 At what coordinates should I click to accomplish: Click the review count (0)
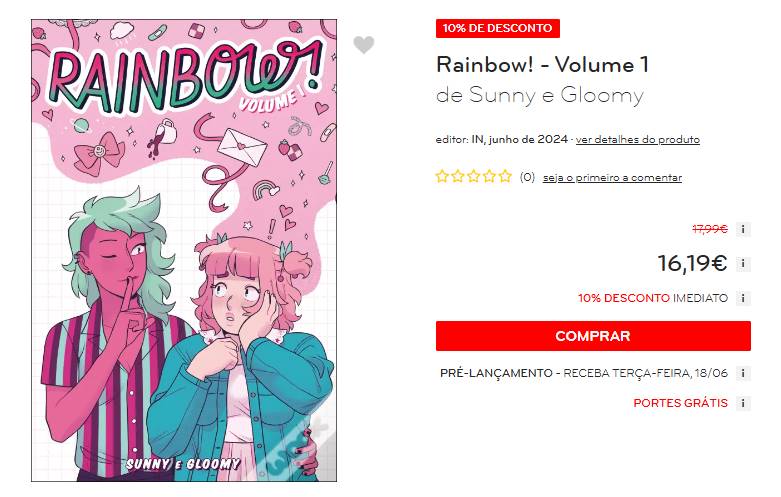[x=527, y=177]
